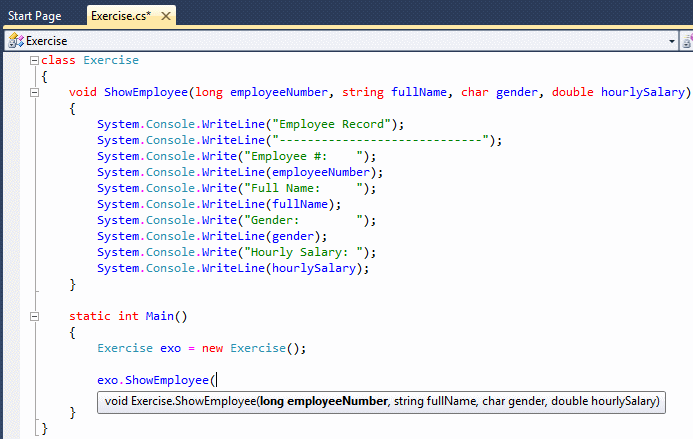Click the Exercise type combo box
Viewport: 693px width, 439px height.
[341, 41]
